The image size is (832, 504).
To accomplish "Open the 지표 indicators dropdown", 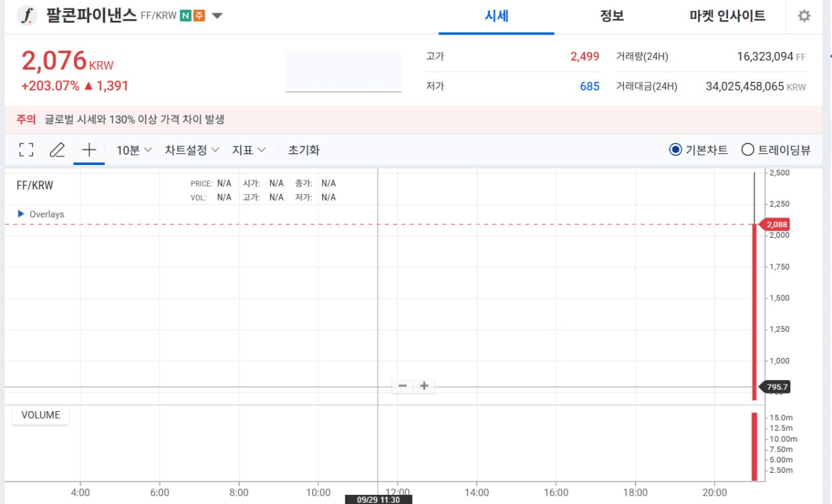I will click(x=249, y=150).
